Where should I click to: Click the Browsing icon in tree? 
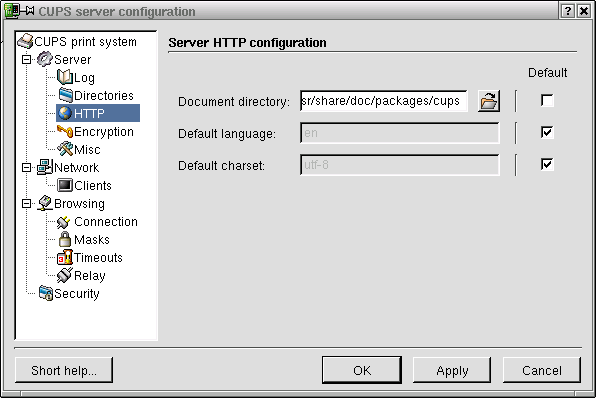tap(45, 203)
